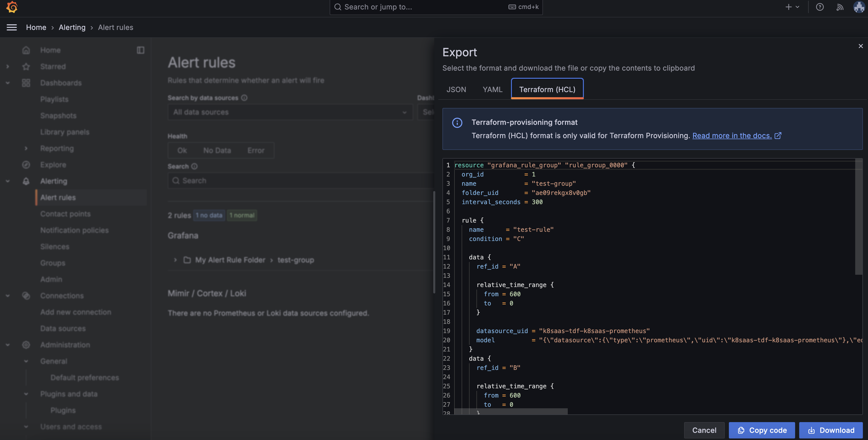868x440 pixels.
Task: Select the No Data health filter
Action: (x=217, y=150)
